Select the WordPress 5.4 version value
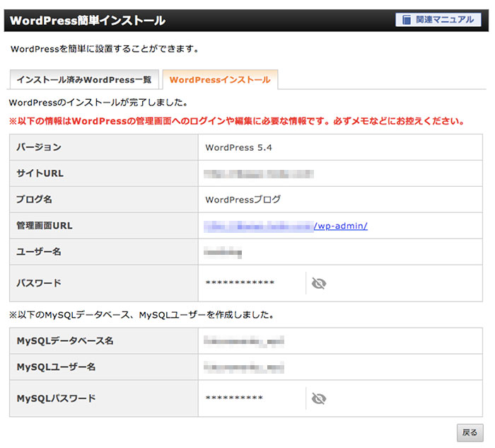 238,148
